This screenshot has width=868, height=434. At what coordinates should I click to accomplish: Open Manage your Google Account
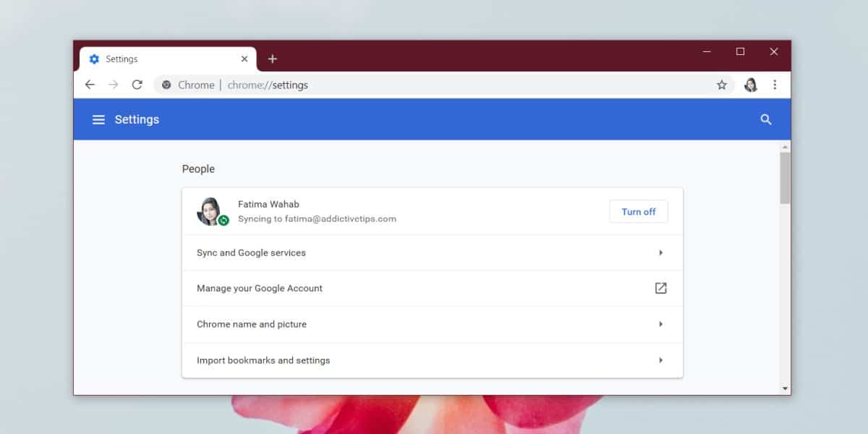(433, 288)
